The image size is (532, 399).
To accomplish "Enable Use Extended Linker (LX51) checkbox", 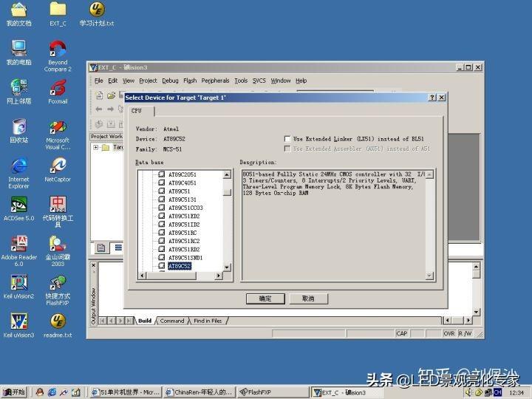I will 287,139.
